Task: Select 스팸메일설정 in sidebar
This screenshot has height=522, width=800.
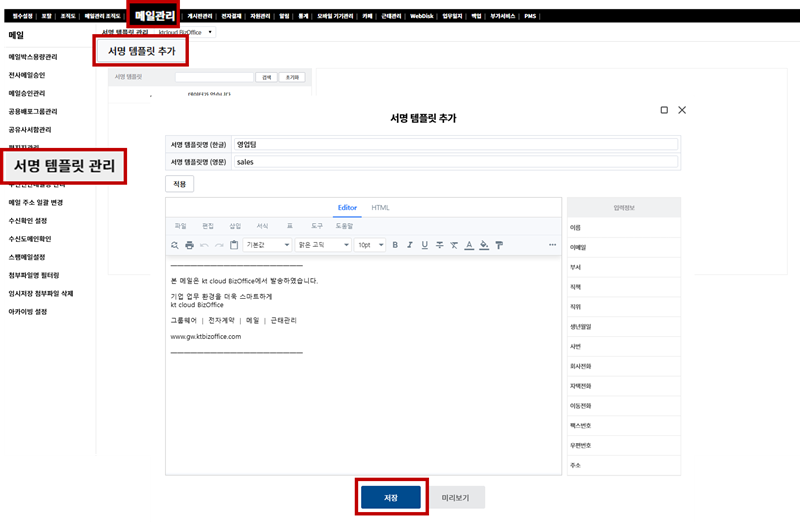Action: point(27,257)
